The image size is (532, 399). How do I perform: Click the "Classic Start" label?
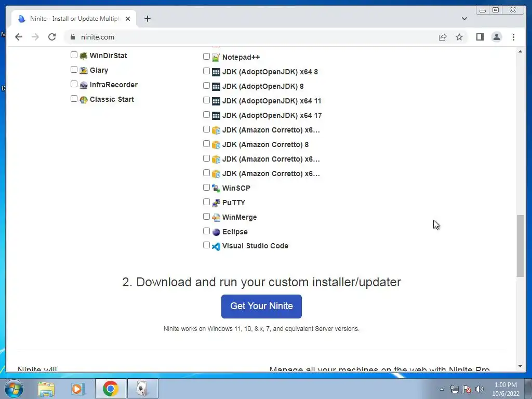click(x=112, y=99)
